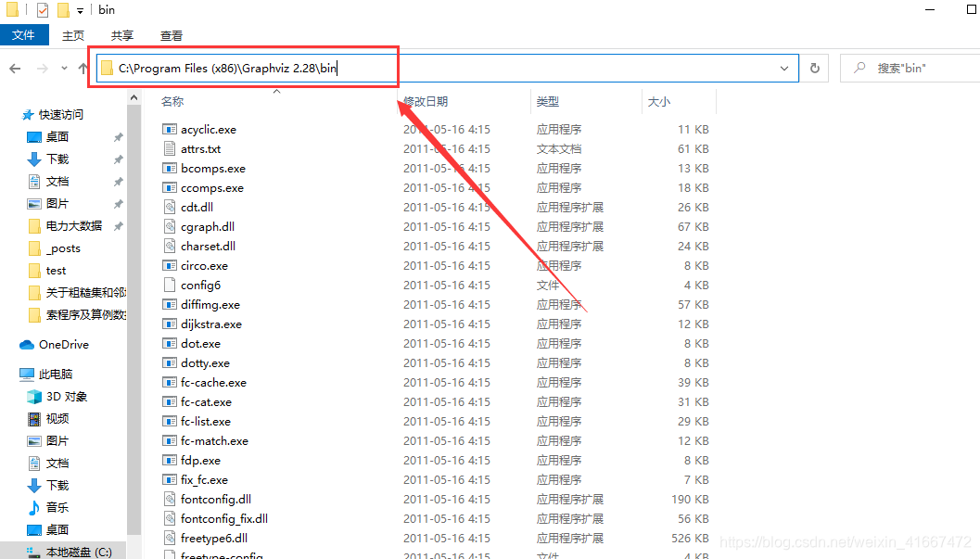The height and width of the screenshot is (559, 980).
Task: Open the 关于粗糙集和邻 folder
Action: point(85,292)
